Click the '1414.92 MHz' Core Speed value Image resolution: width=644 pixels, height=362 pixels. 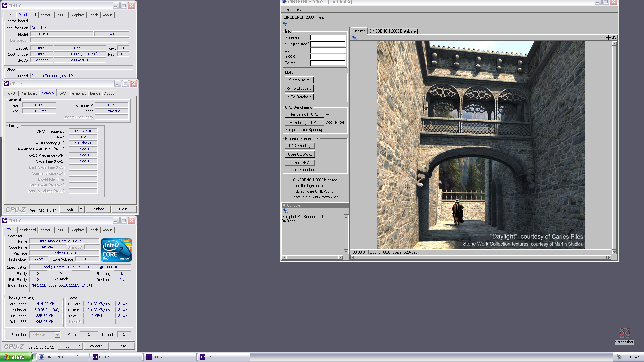coord(46,304)
